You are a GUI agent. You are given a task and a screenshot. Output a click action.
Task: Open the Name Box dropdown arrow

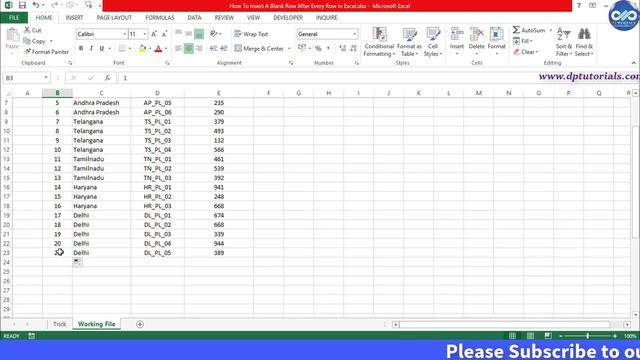[x=46, y=78]
